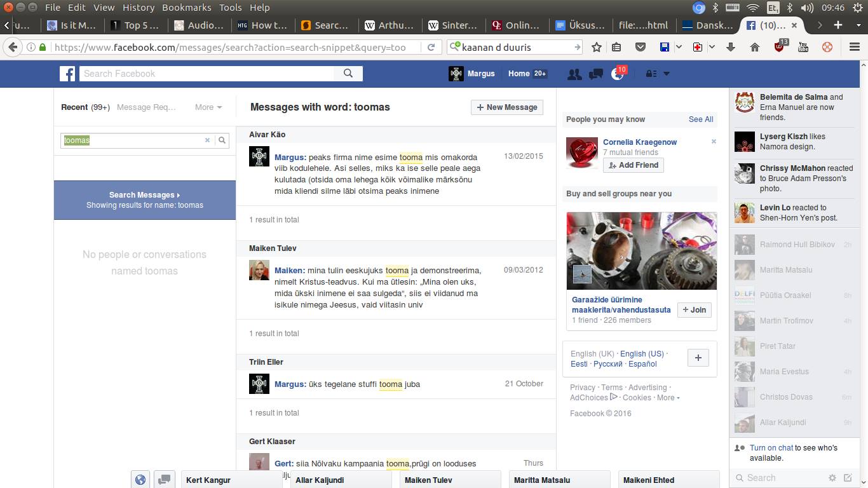The height and width of the screenshot is (488, 868).
Task: Click the uBlock shield icon with 13 badge
Action: (x=780, y=46)
